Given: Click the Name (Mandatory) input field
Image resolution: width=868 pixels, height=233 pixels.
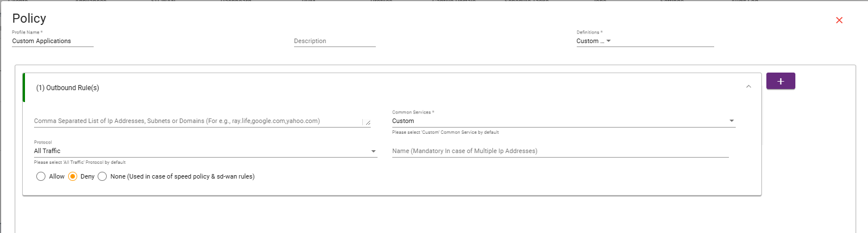Looking at the screenshot, I should 560,151.
